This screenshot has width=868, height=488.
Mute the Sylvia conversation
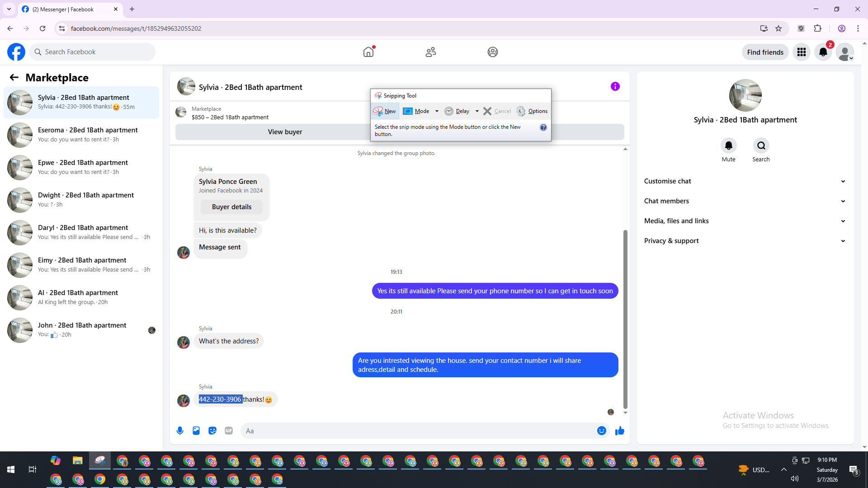[x=729, y=145]
